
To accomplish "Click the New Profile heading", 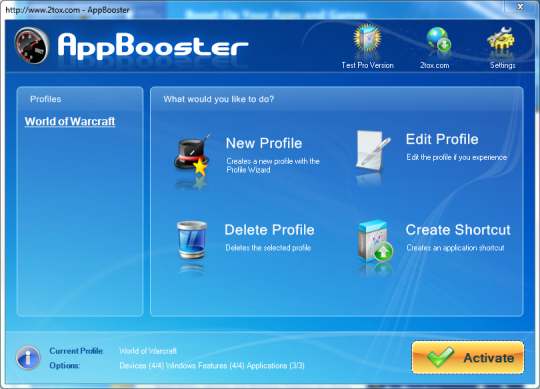I will click(x=264, y=143).
